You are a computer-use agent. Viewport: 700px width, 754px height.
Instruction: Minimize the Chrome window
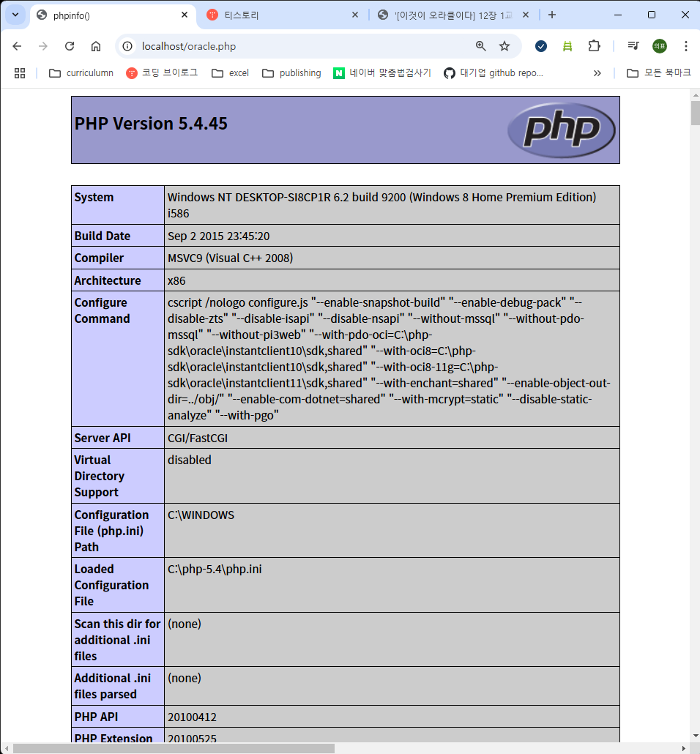click(618, 15)
